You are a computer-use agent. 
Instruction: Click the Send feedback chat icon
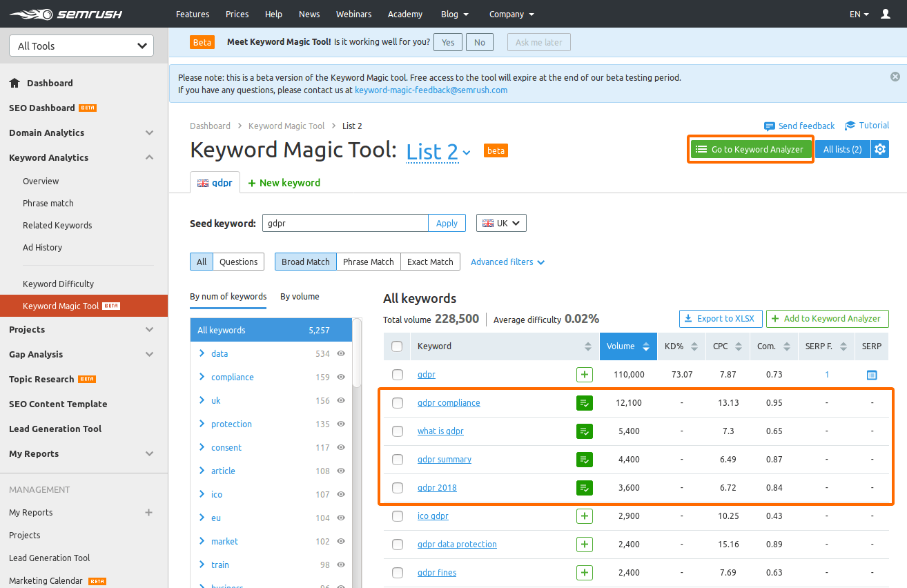click(769, 126)
